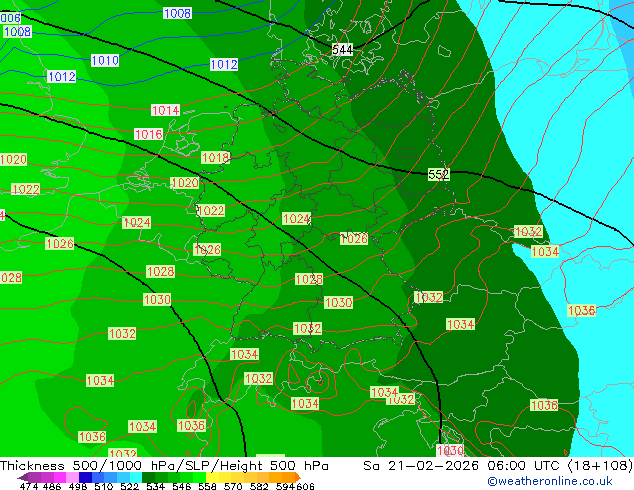Pick the cyan legend swatch left of dark green
This screenshot has height=490, width=634.
point(136,477)
